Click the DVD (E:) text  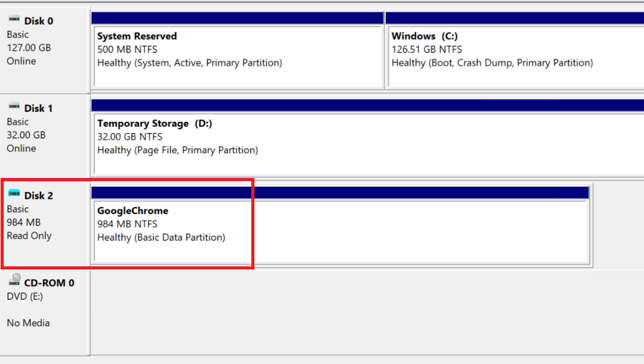[x=25, y=297]
